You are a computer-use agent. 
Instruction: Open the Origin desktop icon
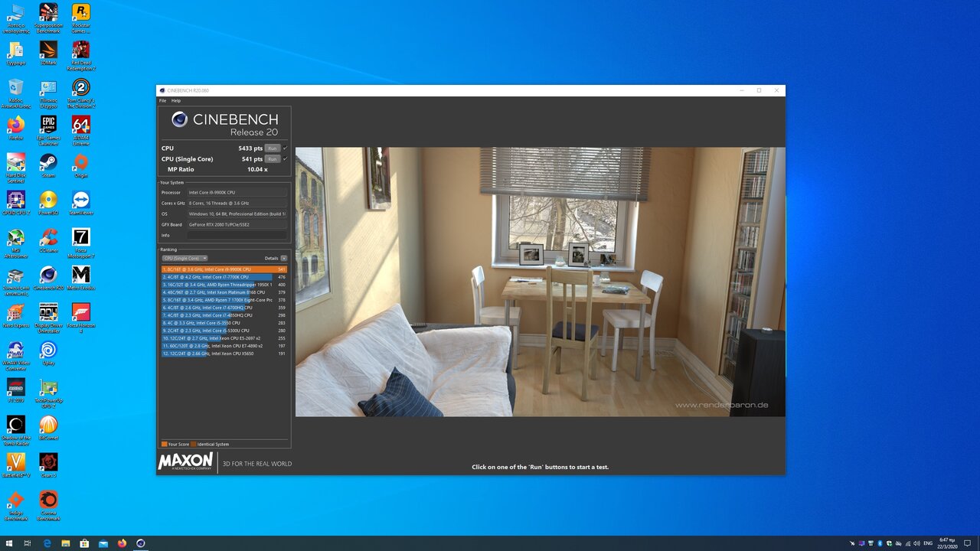(x=80, y=165)
